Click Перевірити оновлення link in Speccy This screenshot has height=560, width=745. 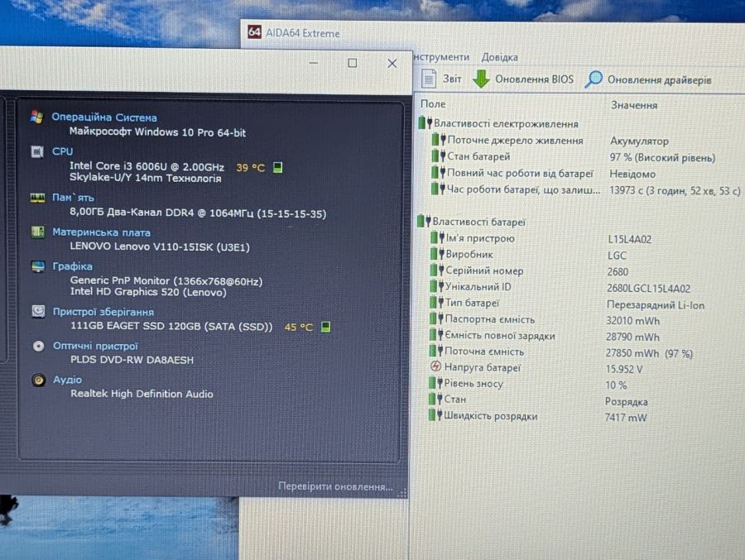(335, 486)
